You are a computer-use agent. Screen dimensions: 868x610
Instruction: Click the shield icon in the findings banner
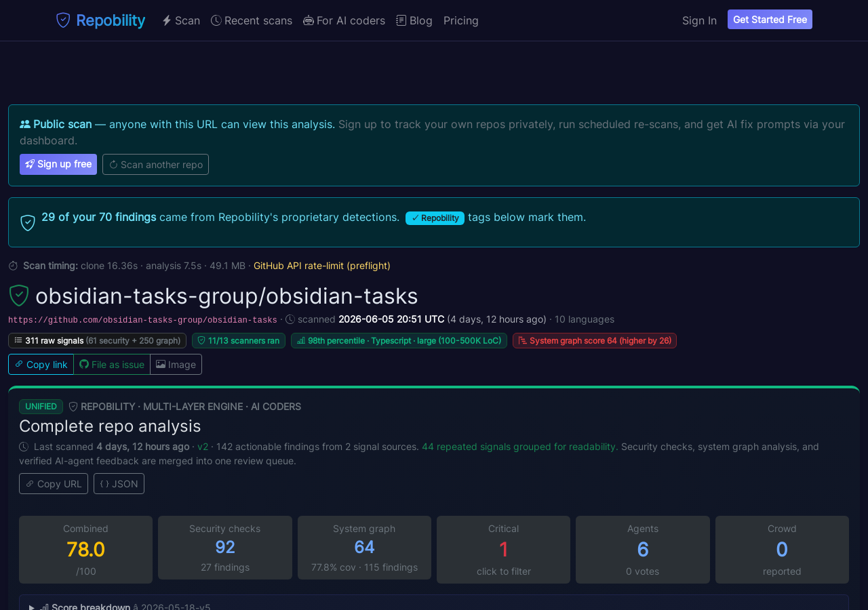(x=28, y=223)
